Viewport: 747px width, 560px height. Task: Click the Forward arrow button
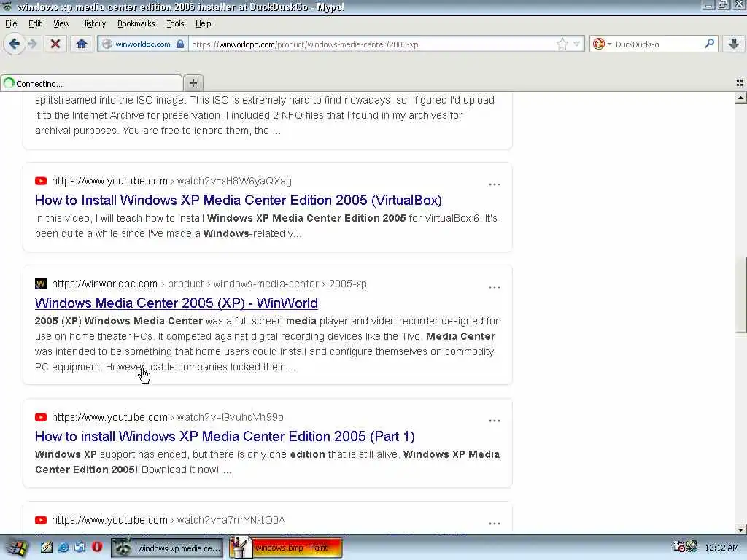click(33, 44)
